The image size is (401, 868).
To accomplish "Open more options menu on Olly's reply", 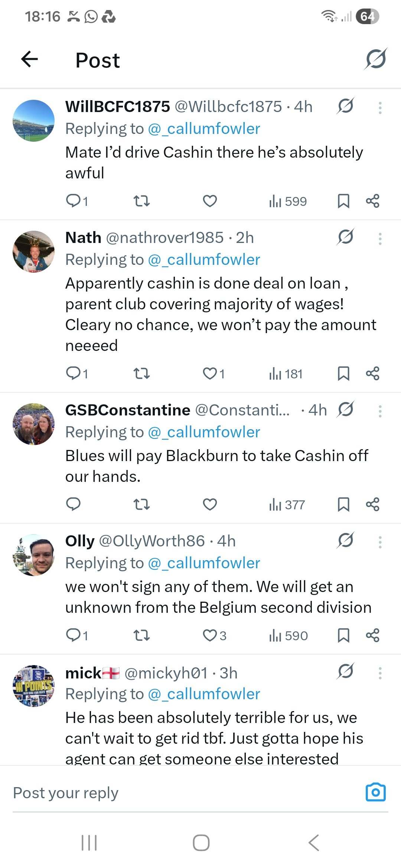I will [380, 542].
